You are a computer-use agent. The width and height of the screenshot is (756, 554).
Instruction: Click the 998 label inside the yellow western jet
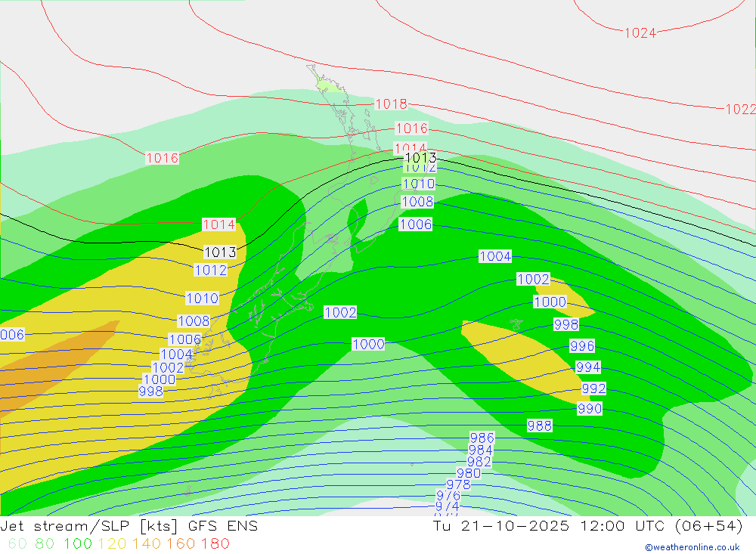(x=150, y=392)
